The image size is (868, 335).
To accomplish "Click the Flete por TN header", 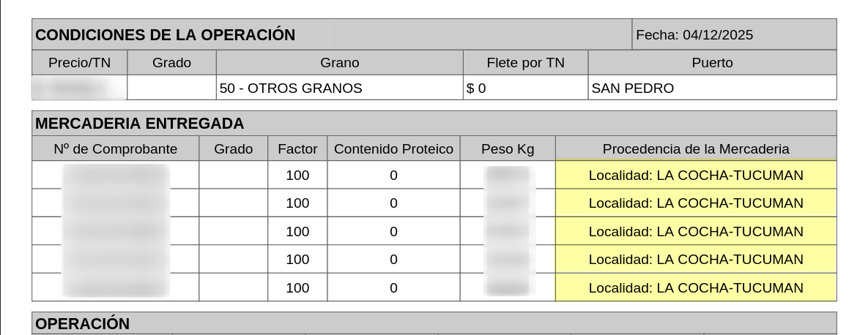I will pos(525,63).
